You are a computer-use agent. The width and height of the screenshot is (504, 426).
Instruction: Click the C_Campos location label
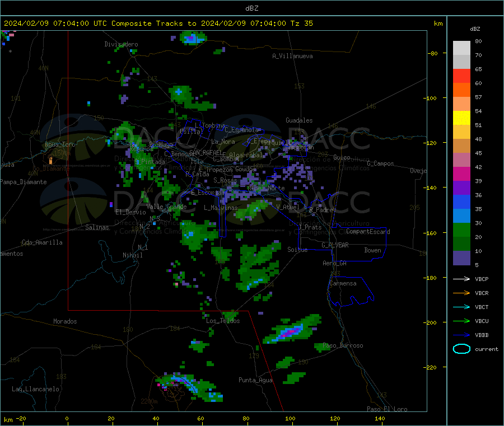(x=380, y=163)
